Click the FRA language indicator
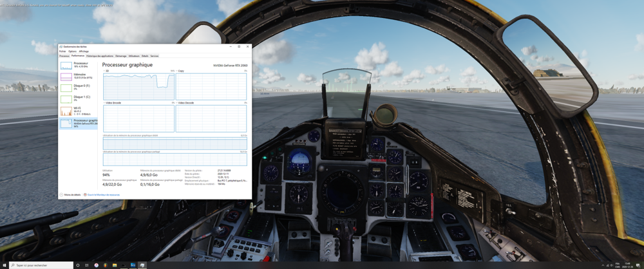644x269 pixels. click(618, 264)
